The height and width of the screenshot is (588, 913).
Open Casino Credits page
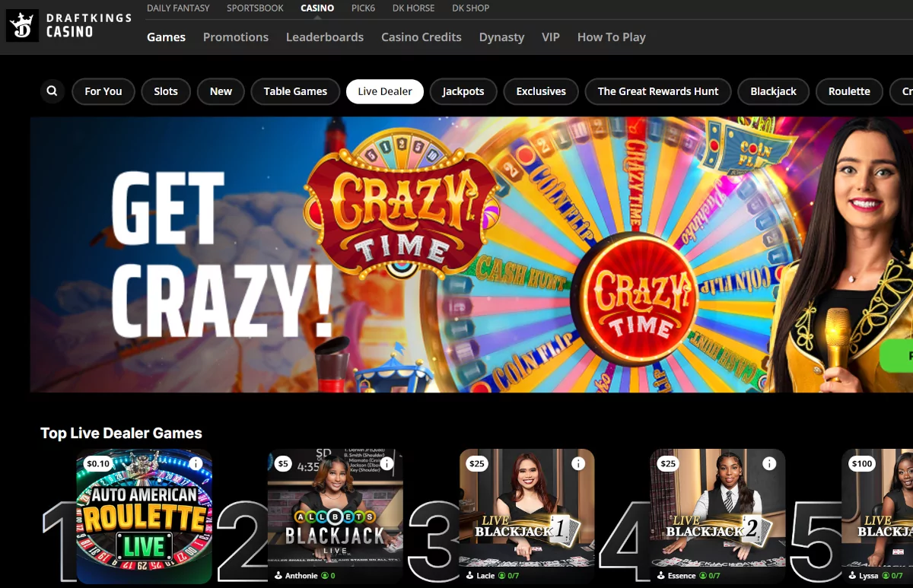[422, 37]
